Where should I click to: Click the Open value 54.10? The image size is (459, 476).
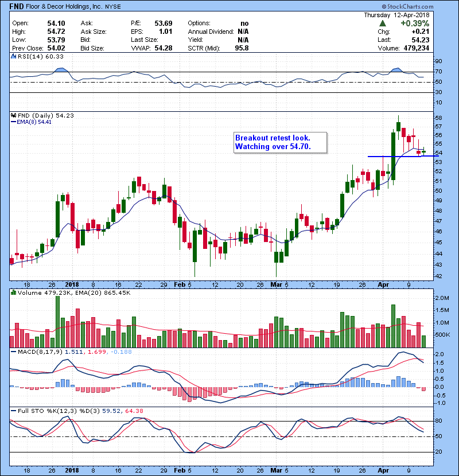coord(56,24)
